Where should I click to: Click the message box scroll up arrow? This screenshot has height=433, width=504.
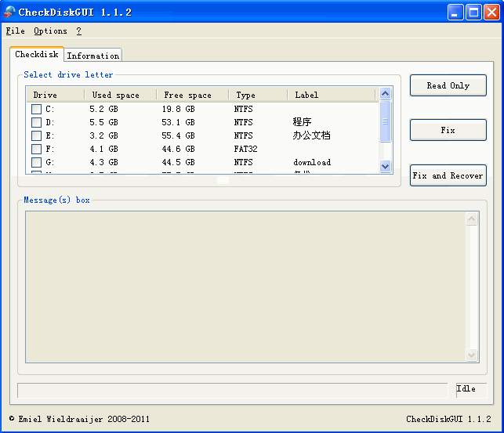pos(471,219)
